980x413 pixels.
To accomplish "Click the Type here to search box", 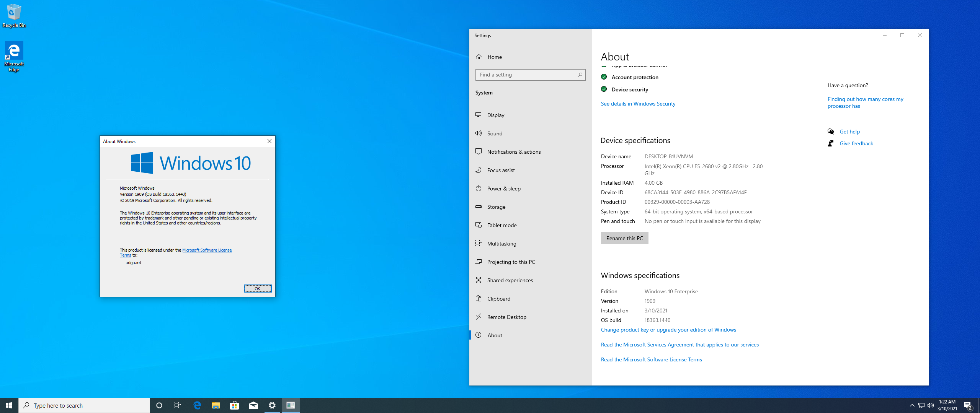I will [84, 405].
